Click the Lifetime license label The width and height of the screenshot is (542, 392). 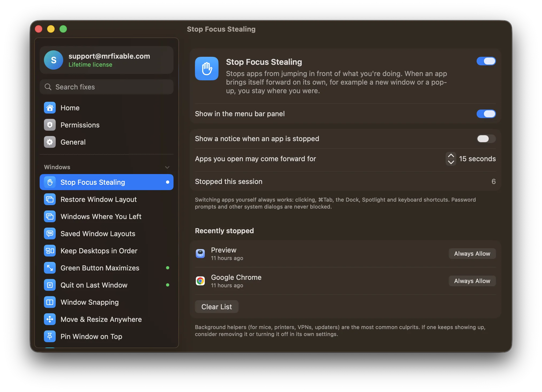(90, 65)
